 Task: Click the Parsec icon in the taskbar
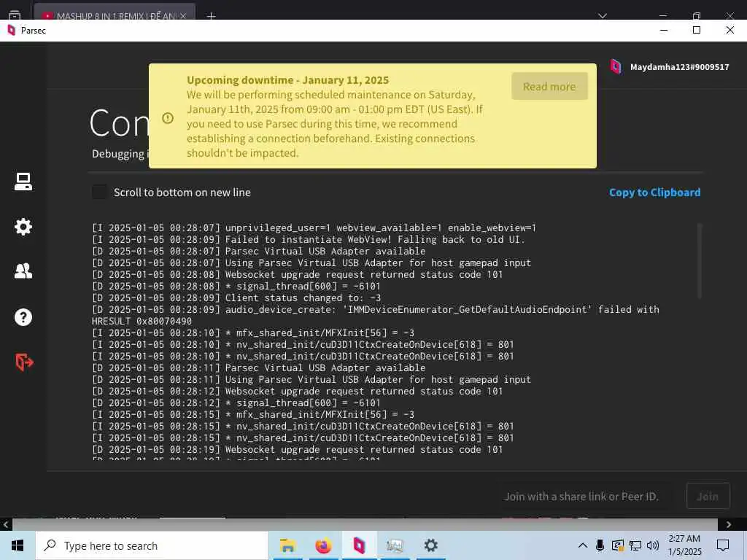[359, 545]
